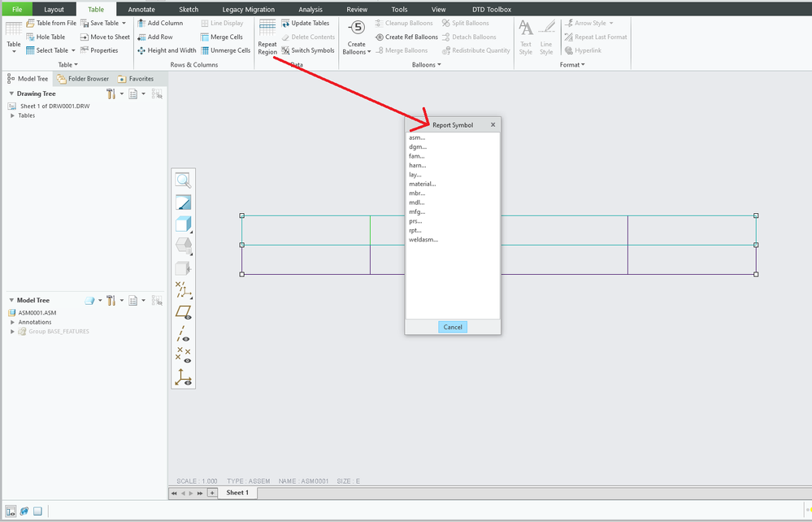Open Select Table dropdown arrow

(73, 50)
